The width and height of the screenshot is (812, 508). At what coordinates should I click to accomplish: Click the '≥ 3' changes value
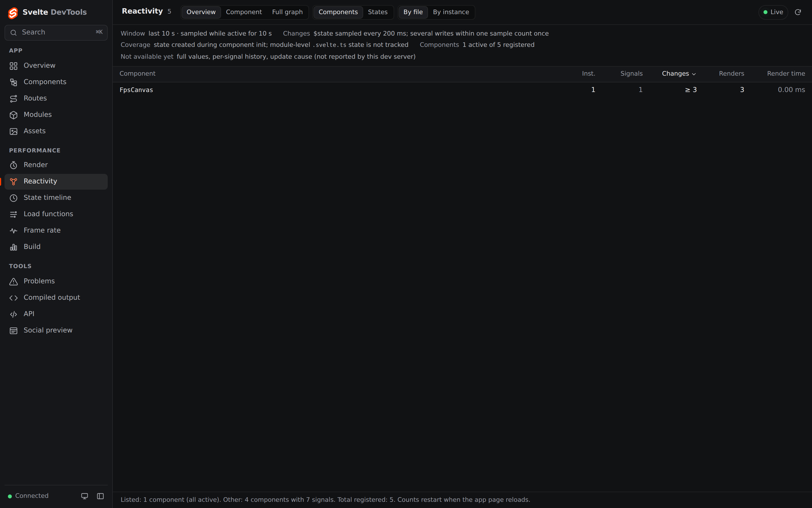pos(690,90)
